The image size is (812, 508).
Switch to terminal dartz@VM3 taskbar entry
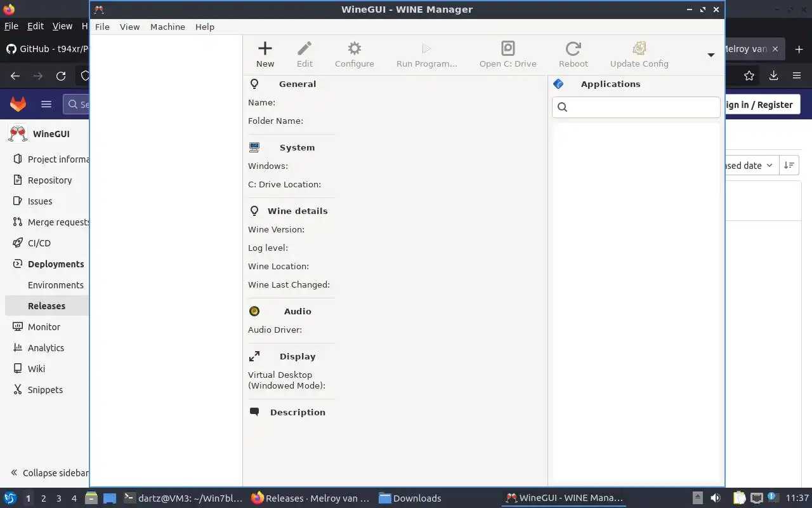tap(183, 498)
